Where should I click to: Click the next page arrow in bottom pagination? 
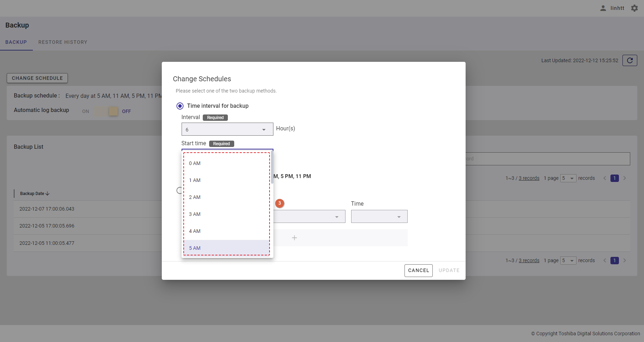625,260
